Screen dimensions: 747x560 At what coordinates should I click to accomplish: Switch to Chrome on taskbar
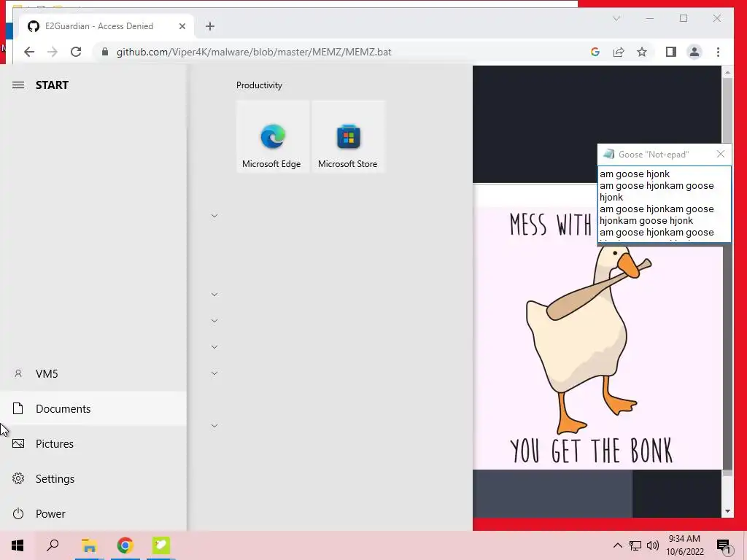click(x=125, y=545)
